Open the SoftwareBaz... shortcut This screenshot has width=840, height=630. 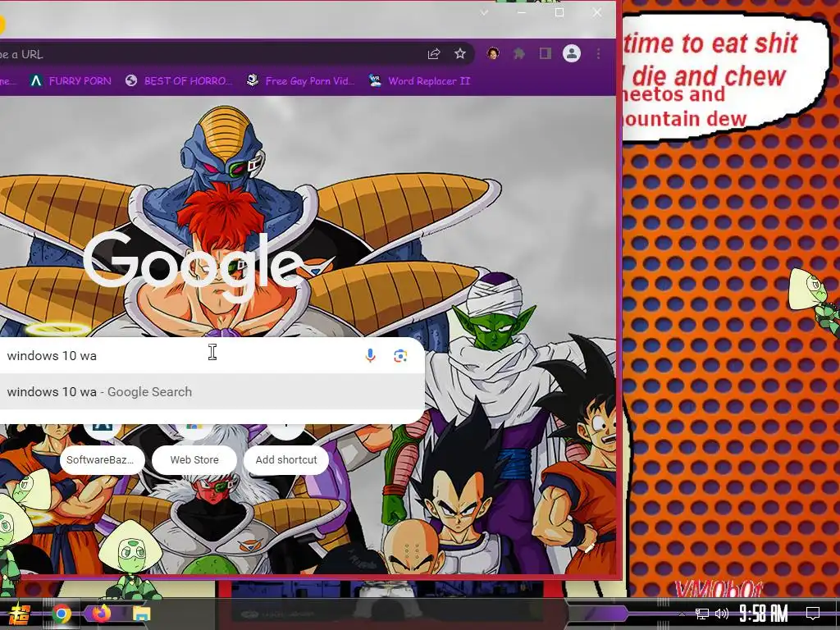pyautogui.click(x=101, y=459)
